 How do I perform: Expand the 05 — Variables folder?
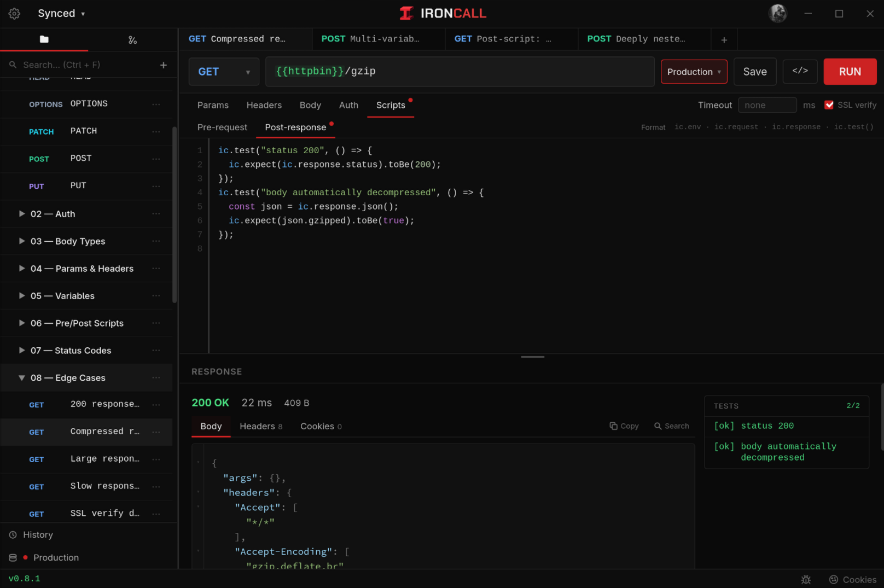point(22,296)
